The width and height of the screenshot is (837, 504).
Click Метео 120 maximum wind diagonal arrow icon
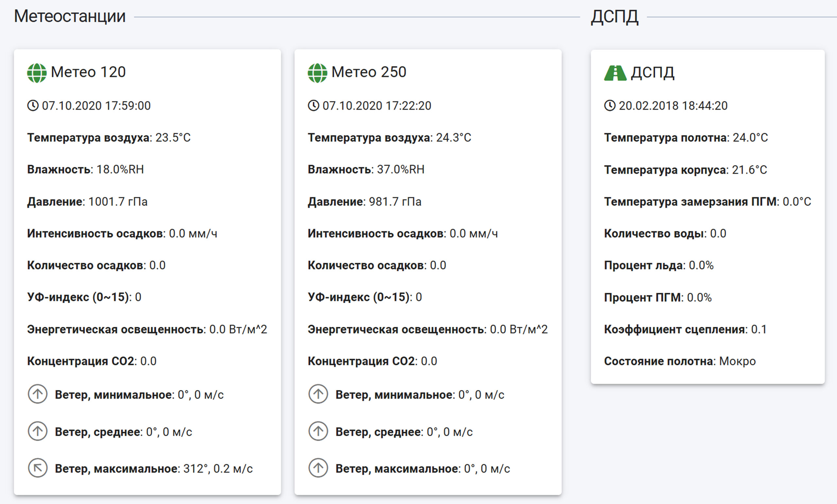click(x=37, y=468)
